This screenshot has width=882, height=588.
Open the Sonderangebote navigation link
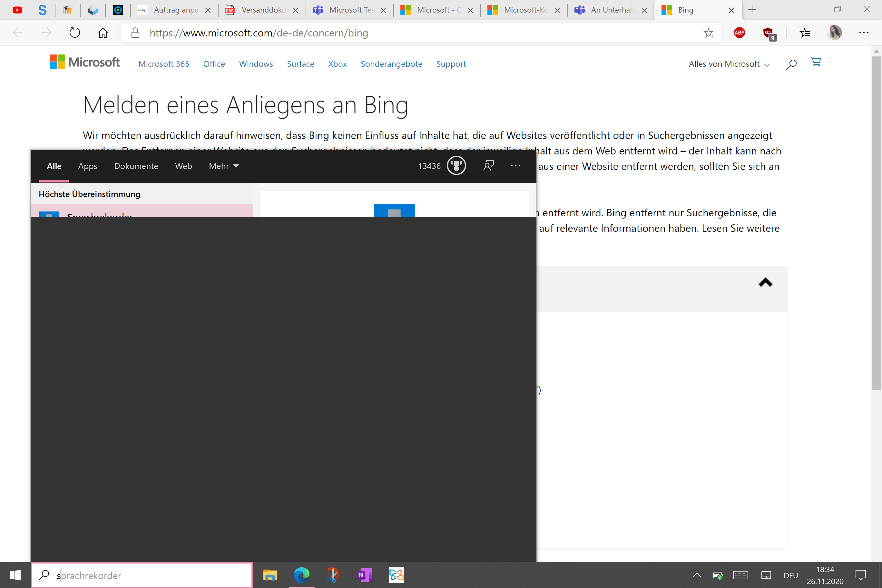tap(391, 64)
